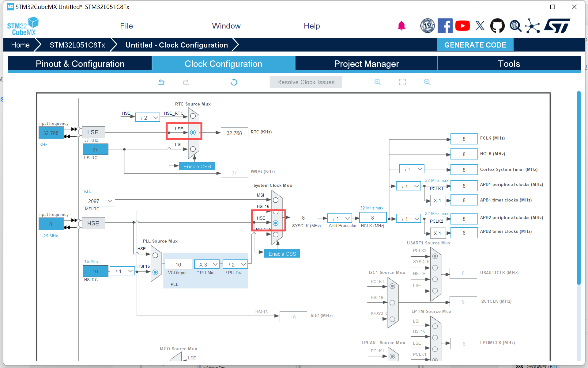This screenshot has width=588, height=368.
Task: Open the Help menu
Action: (x=312, y=26)
